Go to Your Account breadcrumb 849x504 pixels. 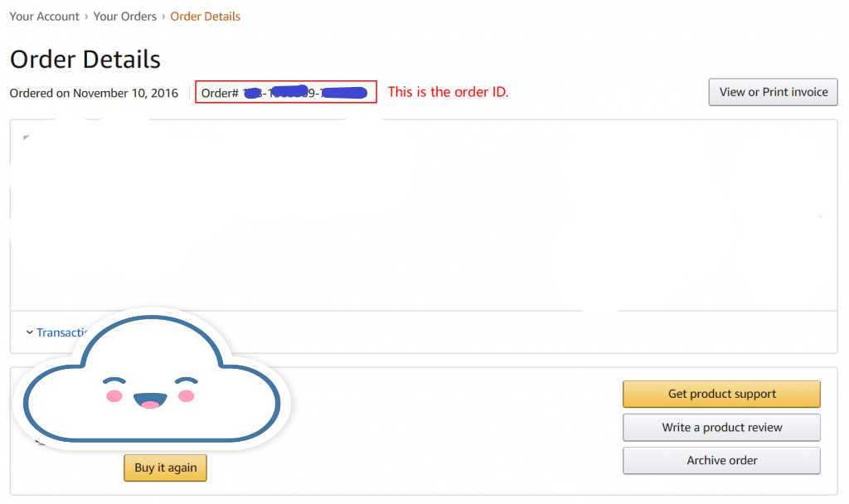tap(45, 17)
